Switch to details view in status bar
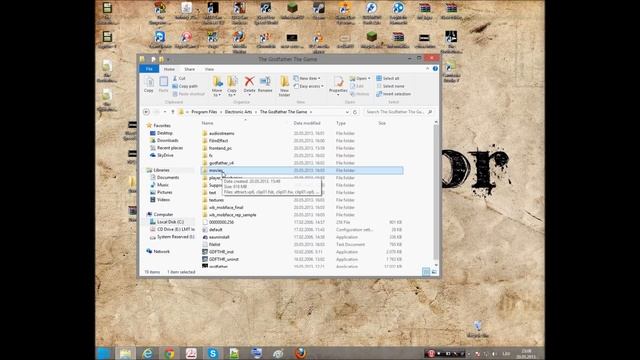Viewport: 640px width, 360px height. [x=426, y=272]
